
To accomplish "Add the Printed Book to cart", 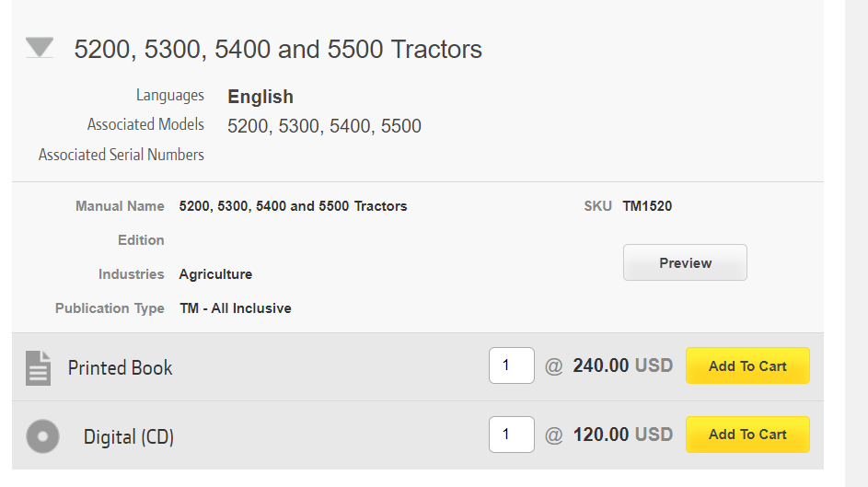I will (x=746, y=365).
